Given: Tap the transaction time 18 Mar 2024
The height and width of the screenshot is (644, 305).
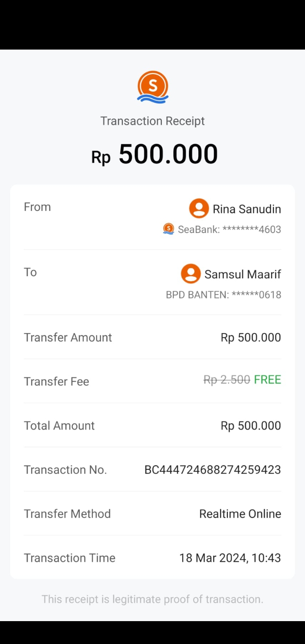Looking at the screenshot, I should point(230,558).
